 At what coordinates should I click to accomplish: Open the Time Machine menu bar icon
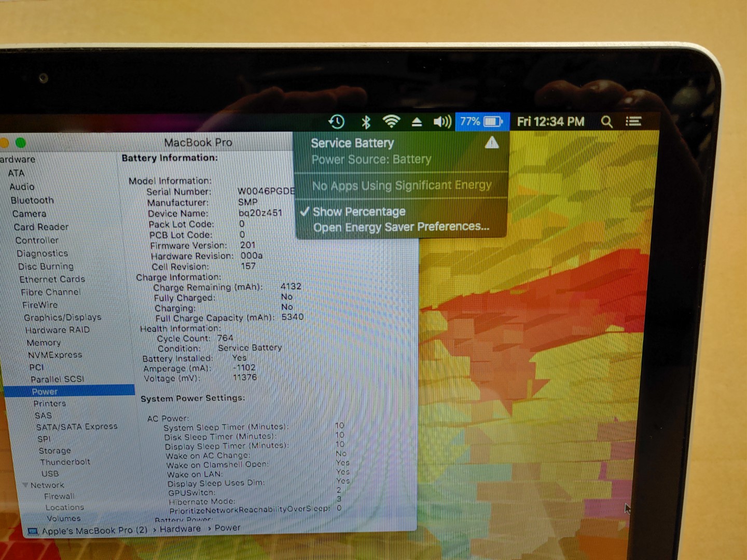(x=337, y=122)
